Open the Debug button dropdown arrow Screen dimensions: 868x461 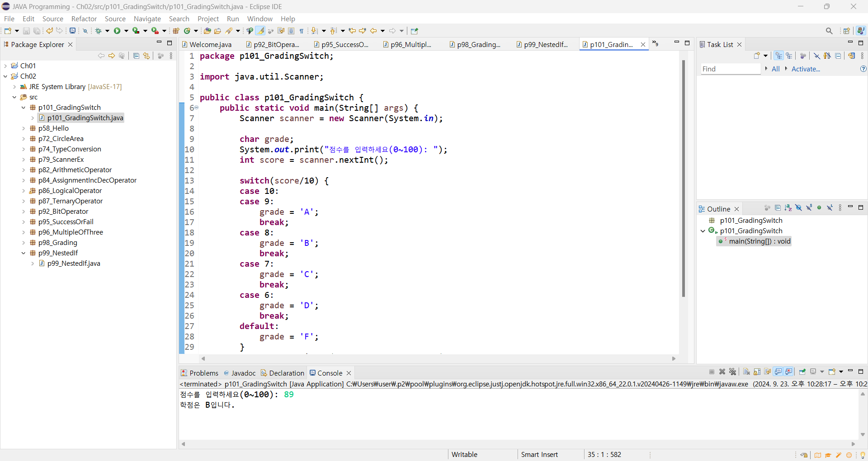pyautogui.click(x=107, y=31)
